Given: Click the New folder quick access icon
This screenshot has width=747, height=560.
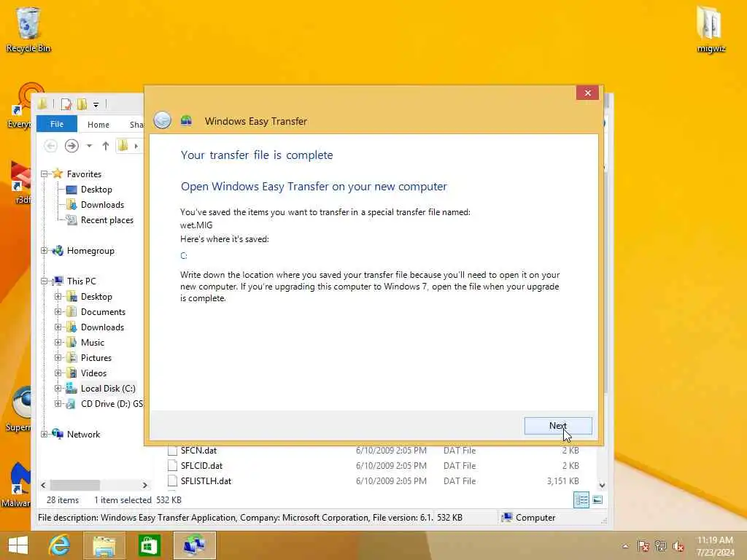Looking at the screenshot, I should (82, 104).
